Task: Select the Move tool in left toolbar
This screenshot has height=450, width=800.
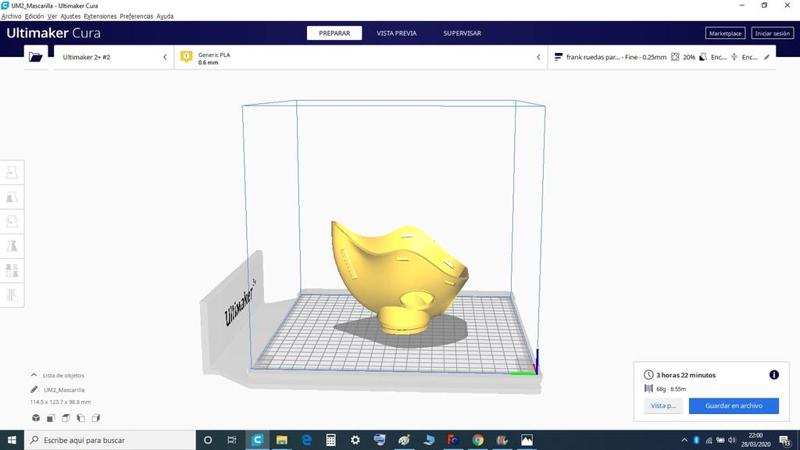Action: 12,172
